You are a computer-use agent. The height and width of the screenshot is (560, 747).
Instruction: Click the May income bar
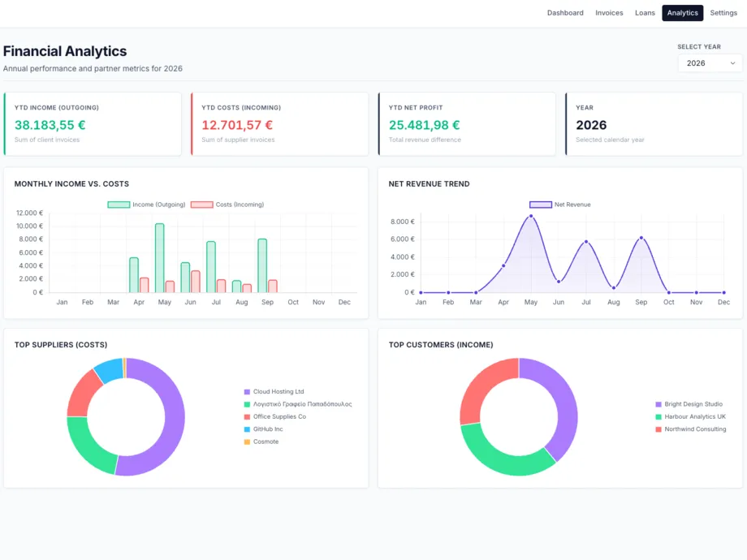pyautogui.click(x=160, y=257)
